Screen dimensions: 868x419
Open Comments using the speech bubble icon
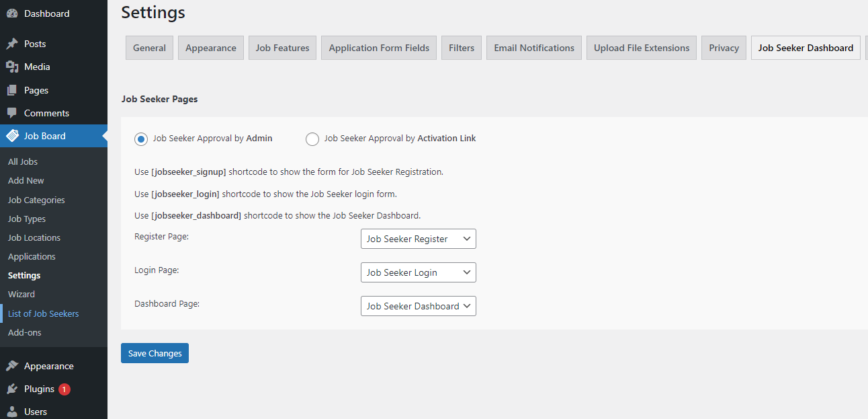click(12, 112)
